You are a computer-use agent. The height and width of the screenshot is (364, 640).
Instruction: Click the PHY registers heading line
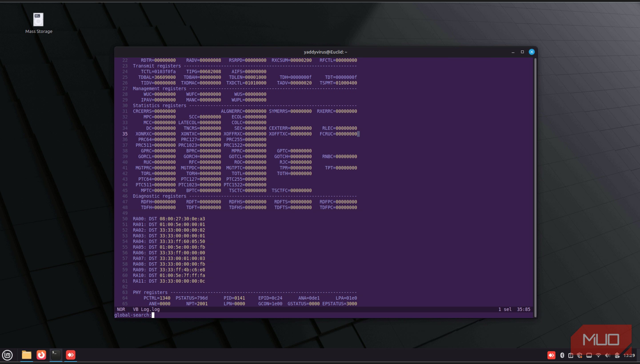245,293
